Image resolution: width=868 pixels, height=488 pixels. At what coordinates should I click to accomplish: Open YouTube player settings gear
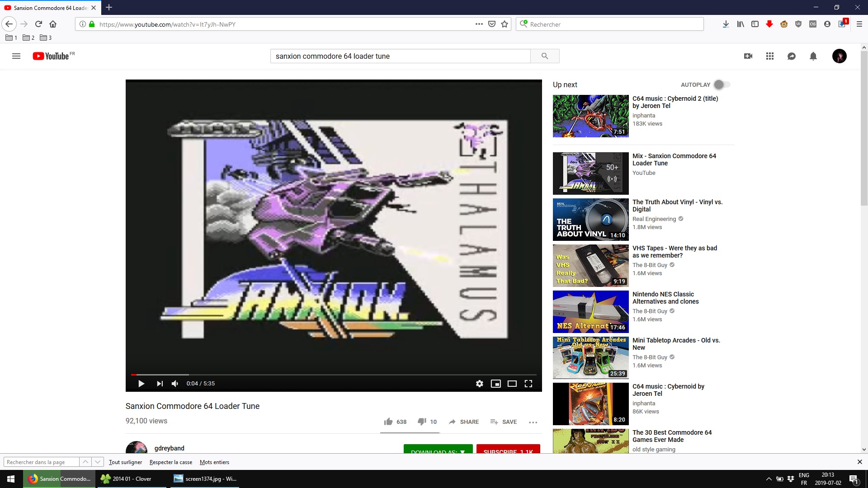(479, 384)
